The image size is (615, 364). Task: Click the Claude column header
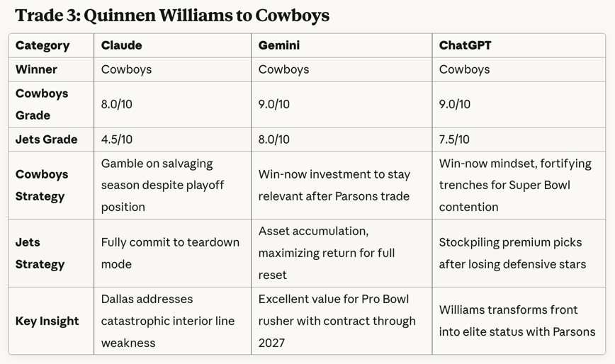click(121, 45)
